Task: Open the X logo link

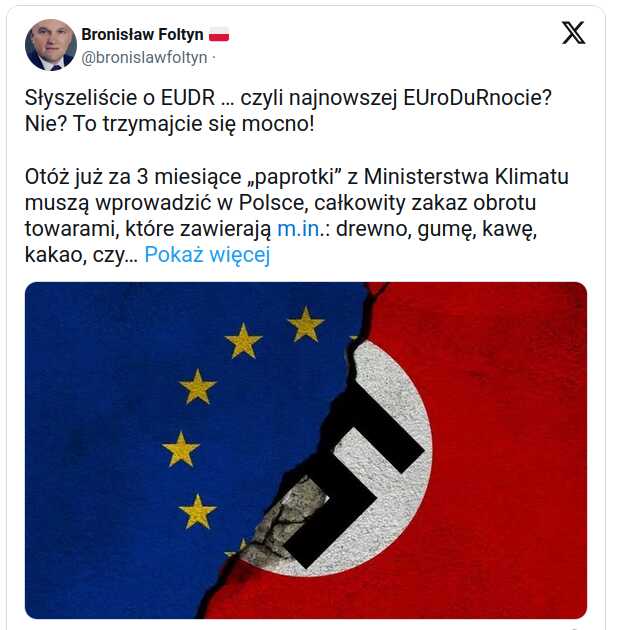Action: point(573,33)
